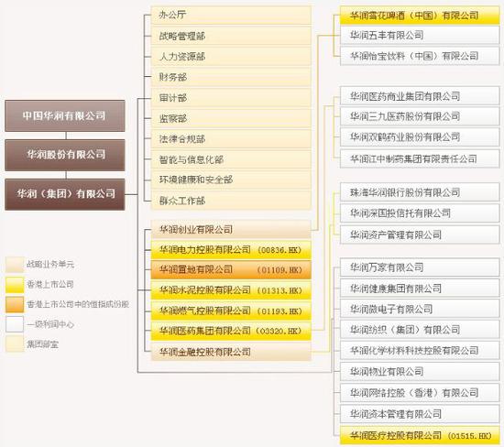504x447 pixels.
Task: Select 华润万家有限公司 box
Action: (x=420, y=267)
